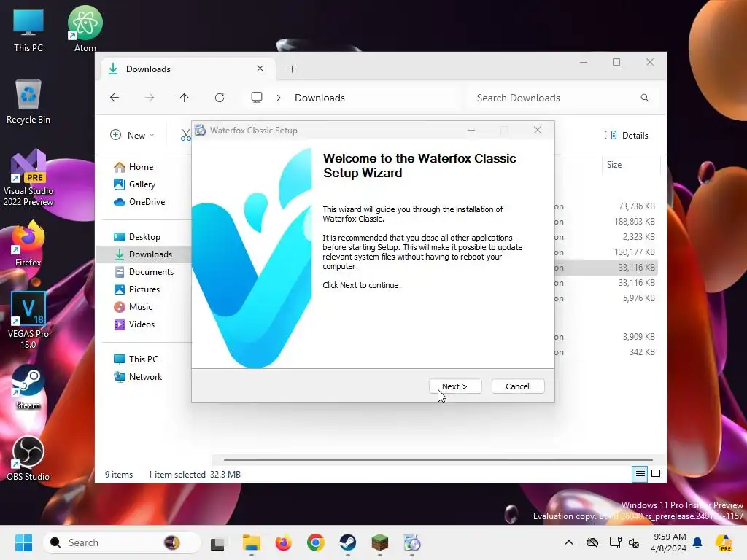Click the cloud sync icon in system tray
Screen dimensions: 747x560
592,542
